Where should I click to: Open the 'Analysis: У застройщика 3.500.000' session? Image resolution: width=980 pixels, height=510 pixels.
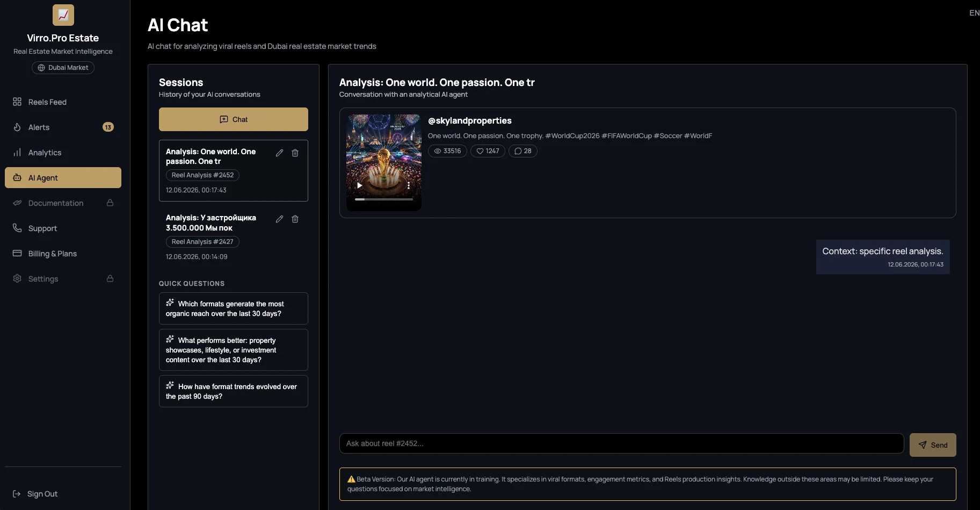pos(234,237)
